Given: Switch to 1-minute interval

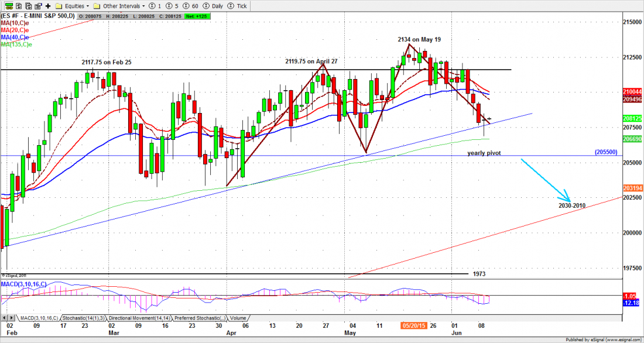Looking at the screenshot, I should pyautogui.click(x=155, y=5).
